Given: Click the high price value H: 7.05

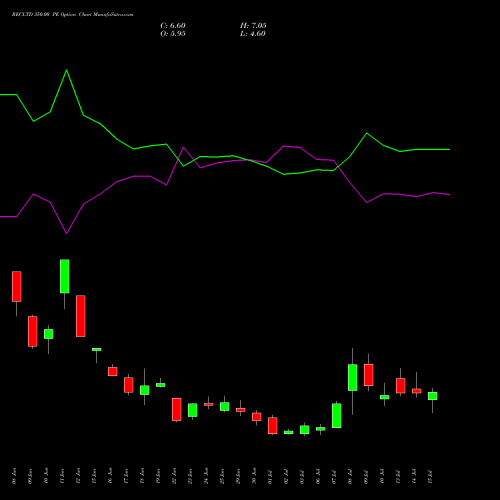Looking at the screenshot, I should point(253,26).
